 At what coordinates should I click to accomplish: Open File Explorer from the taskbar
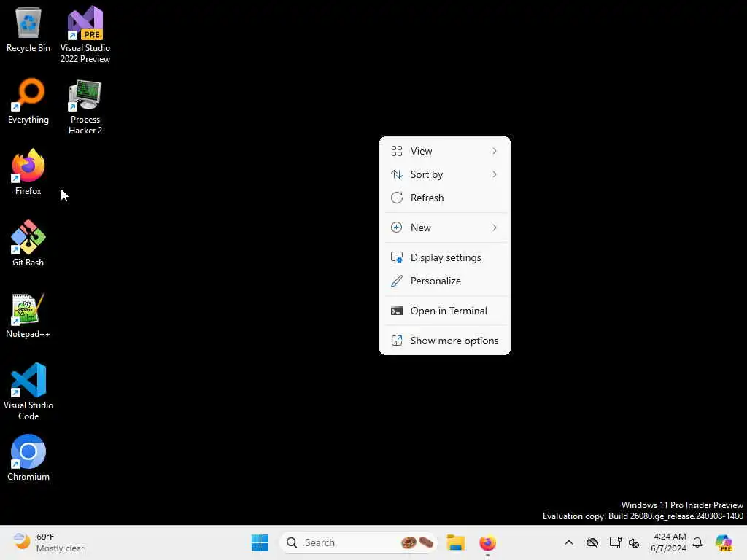455,542
